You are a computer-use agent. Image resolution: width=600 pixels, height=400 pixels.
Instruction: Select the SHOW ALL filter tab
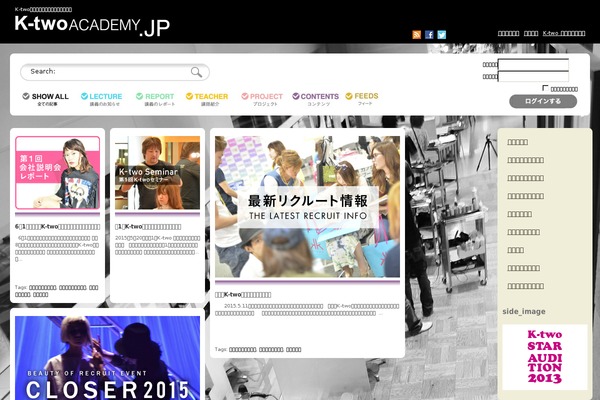[46, 99]
